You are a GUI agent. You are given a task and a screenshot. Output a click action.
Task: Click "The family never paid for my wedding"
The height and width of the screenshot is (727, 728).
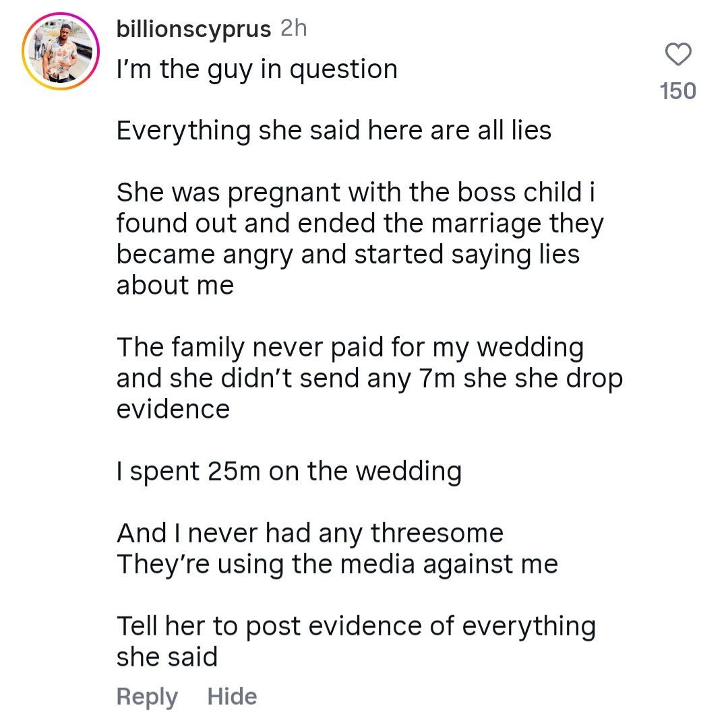(x=350, y=348)
